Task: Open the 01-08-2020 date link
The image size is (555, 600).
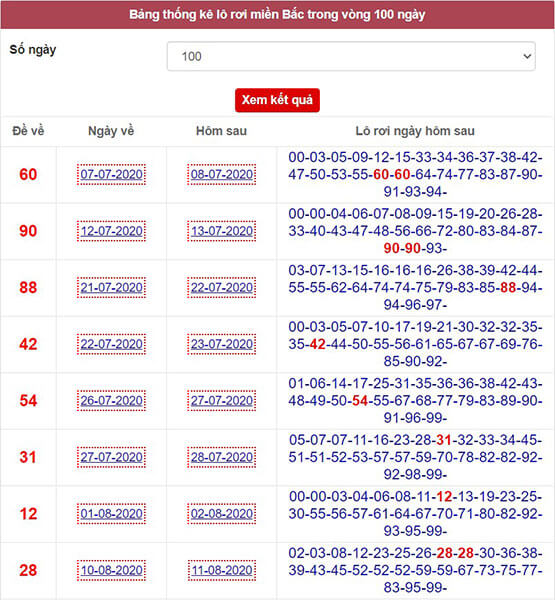Action: click(111, 514)
